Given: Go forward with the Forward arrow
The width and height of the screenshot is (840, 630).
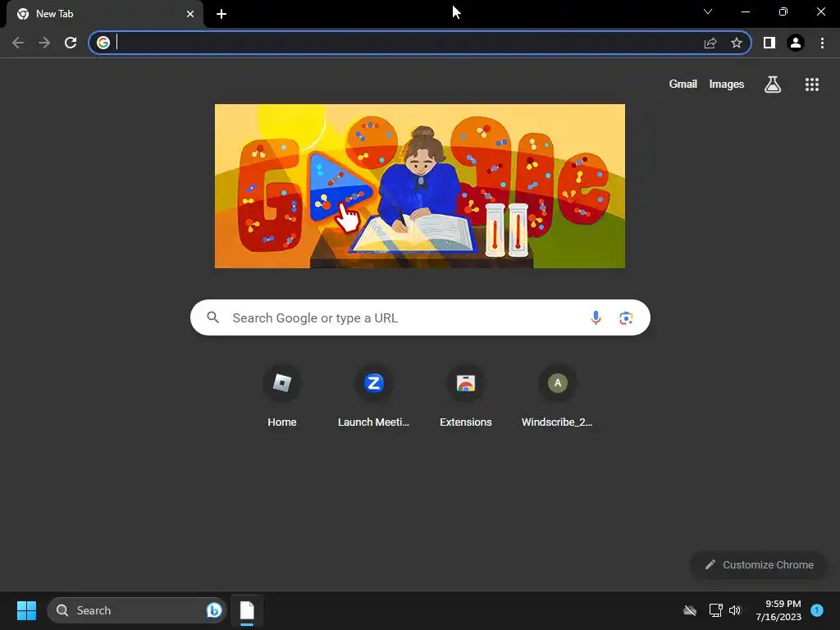Looking at the screenshot, I should tap(44, 43).
